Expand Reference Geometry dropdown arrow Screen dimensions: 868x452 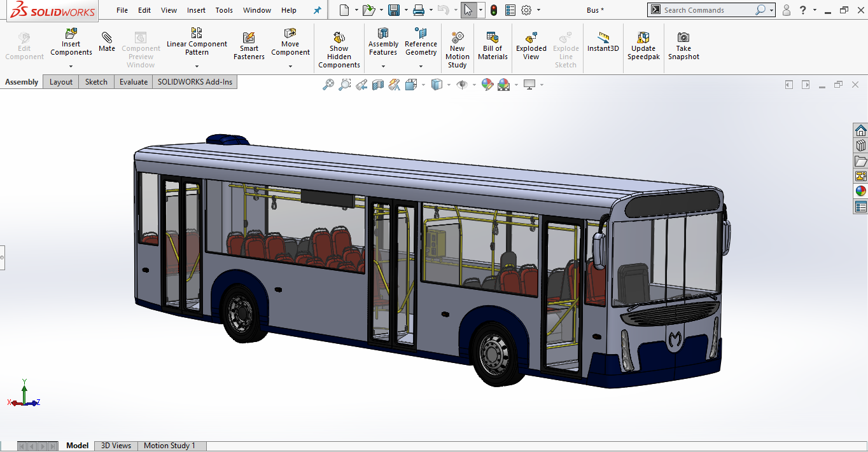tap(421, 66)
